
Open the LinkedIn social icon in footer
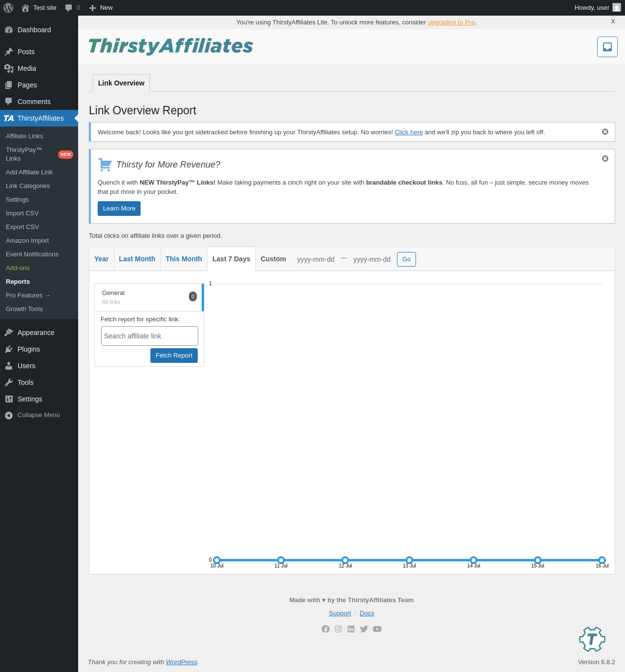point(351,629)
